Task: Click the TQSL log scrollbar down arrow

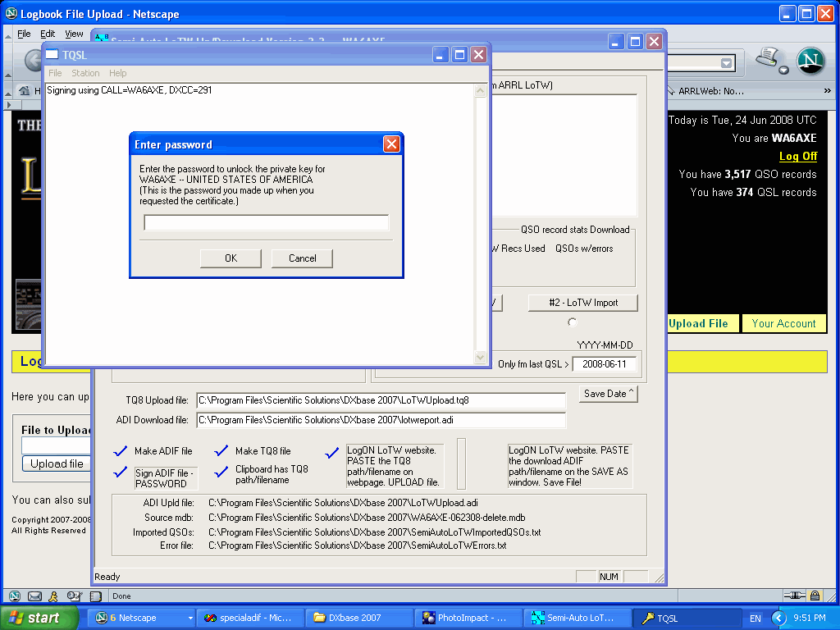Action: click(480, 357)
